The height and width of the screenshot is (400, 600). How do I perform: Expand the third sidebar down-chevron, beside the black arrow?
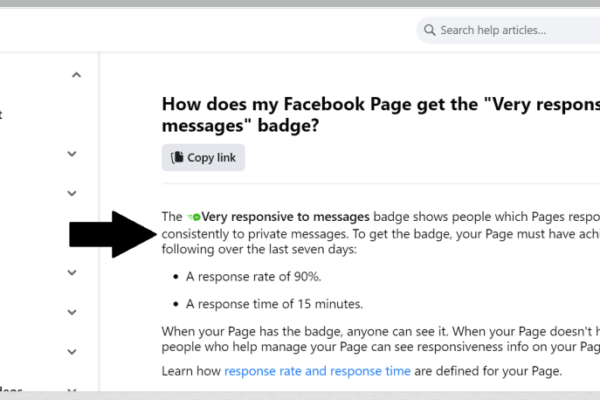72,273
